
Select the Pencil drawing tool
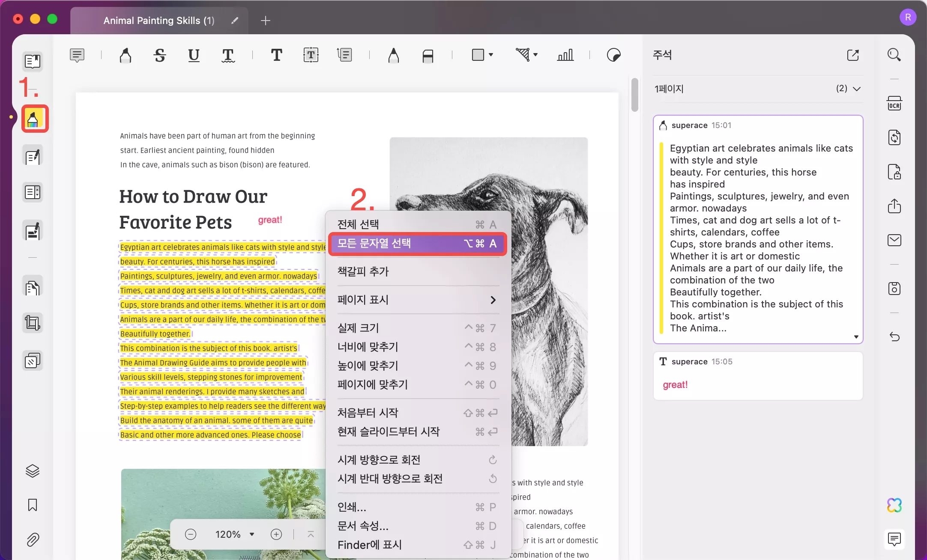tap(393, 55)
